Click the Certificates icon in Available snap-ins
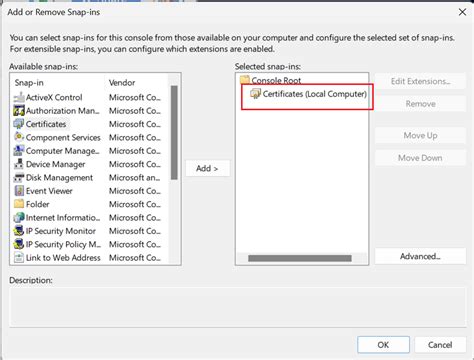 point(19,124)
